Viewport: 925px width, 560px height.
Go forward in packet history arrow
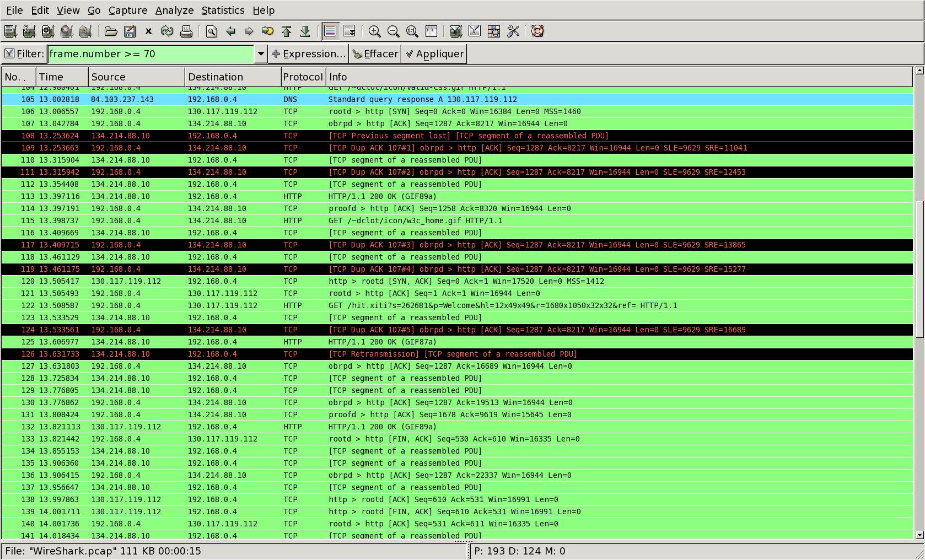[x=249, y=31]
